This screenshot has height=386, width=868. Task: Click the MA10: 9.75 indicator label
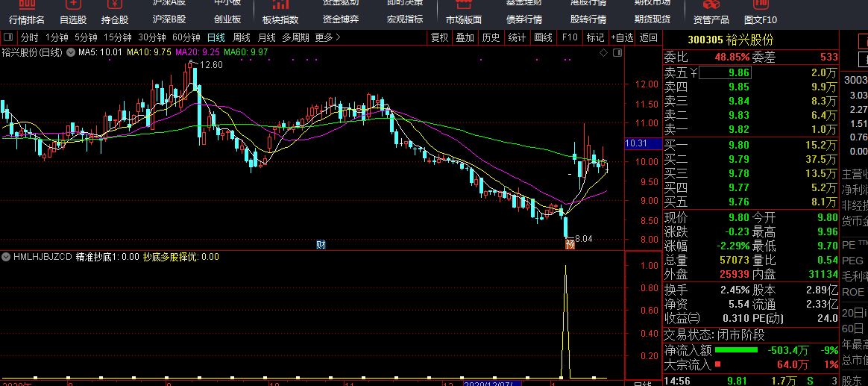coord(149,53)
